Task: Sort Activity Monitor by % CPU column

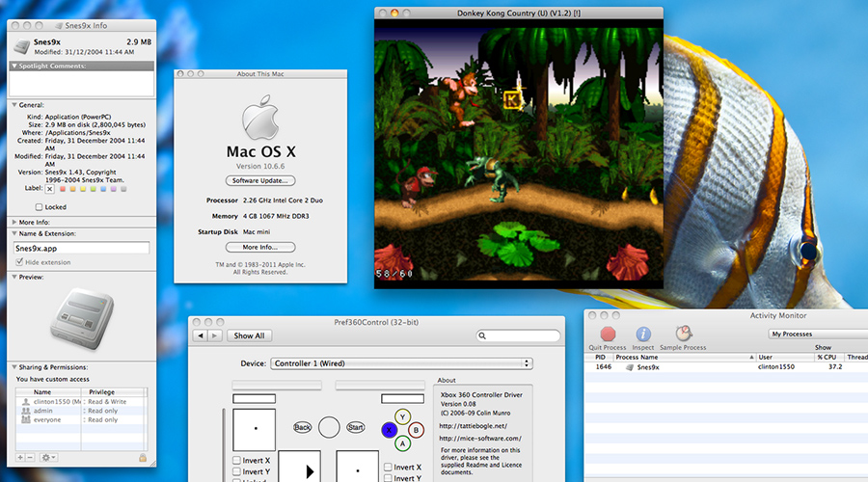Action: 828,357
